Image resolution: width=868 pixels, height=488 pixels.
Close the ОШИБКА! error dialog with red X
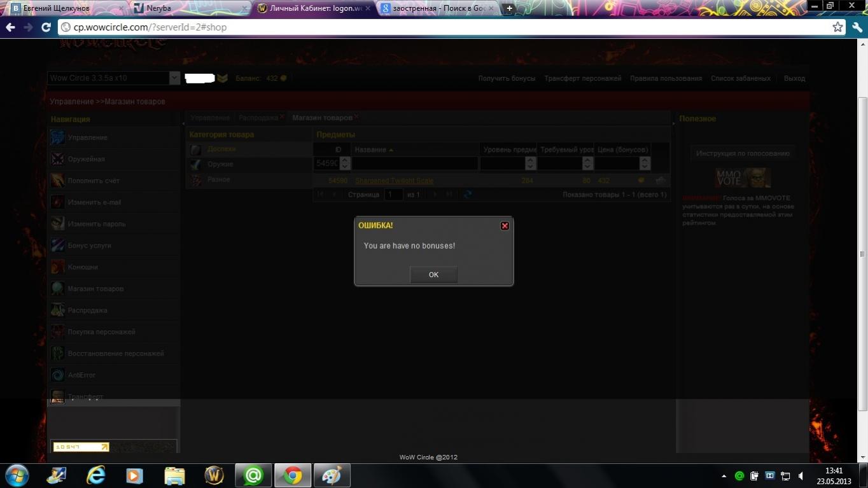pos(505,226)
